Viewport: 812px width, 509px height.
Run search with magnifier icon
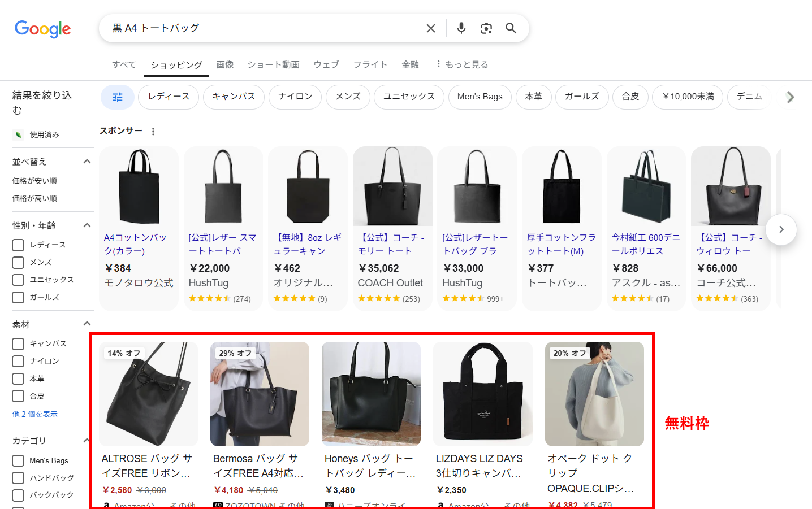click(x=511, y=28)
